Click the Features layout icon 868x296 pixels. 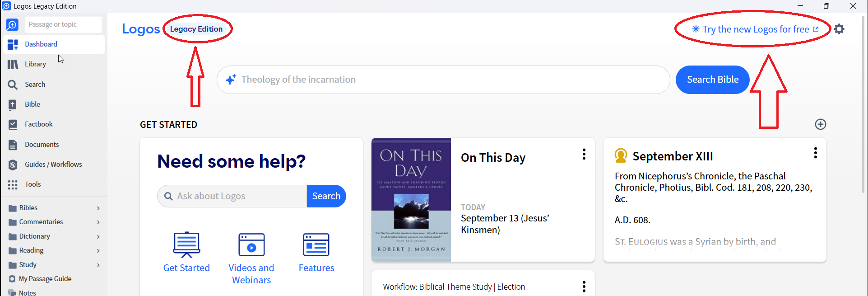click(x=316, y=244)
